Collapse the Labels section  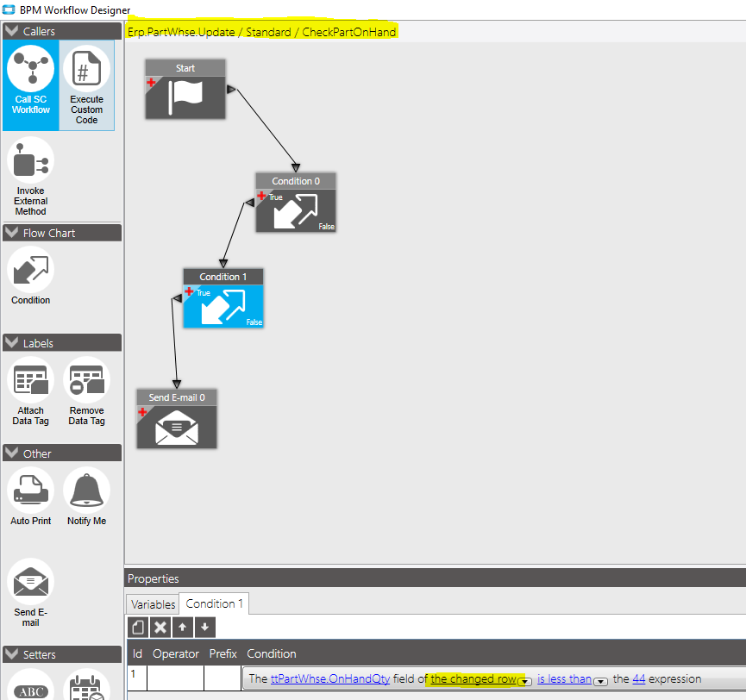pyautogui.click(x=11, y=343)
